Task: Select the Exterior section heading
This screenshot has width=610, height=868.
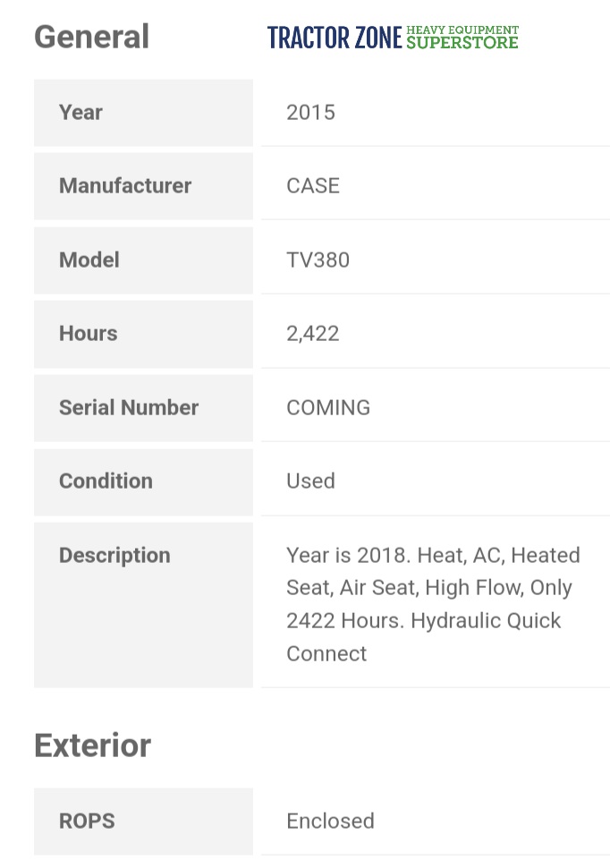Action: click(x=92, y=745)
